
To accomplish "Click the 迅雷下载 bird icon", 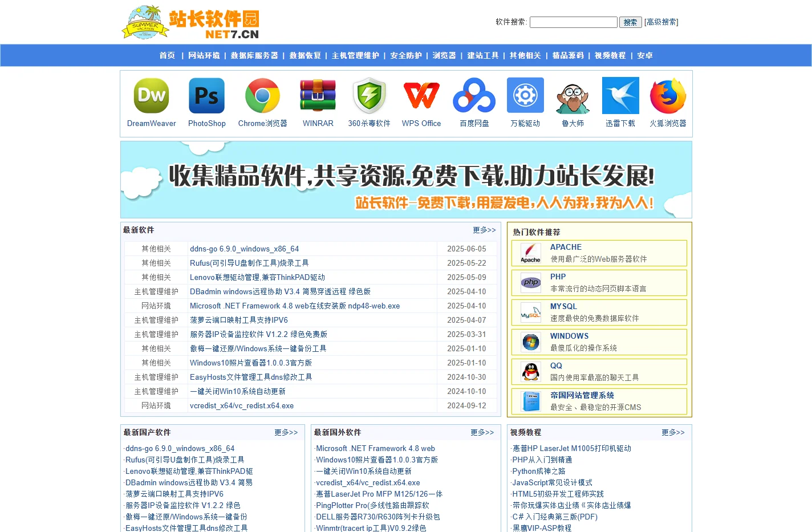I will pos(620,96).
